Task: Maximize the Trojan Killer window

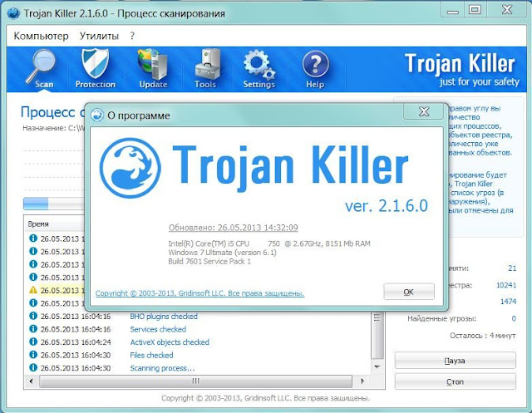Action: point(475,10)
